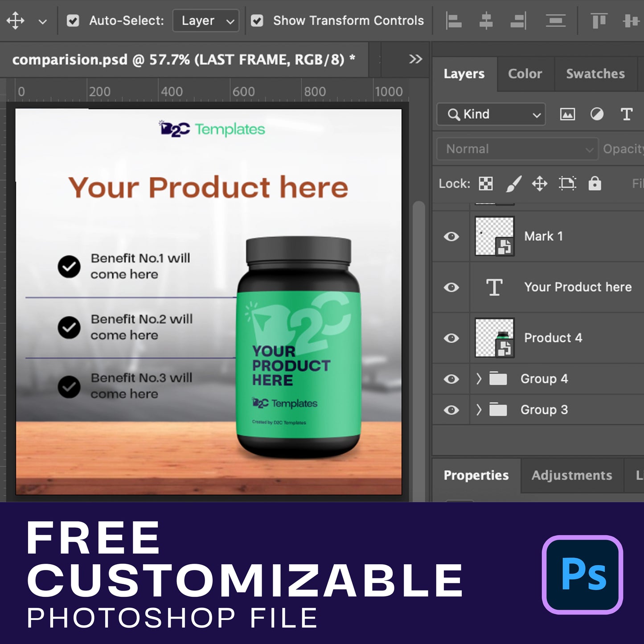The width and height of the screenshot is (644, 644).
Task: Open the Adjustments tab
Action: [571, 476]
